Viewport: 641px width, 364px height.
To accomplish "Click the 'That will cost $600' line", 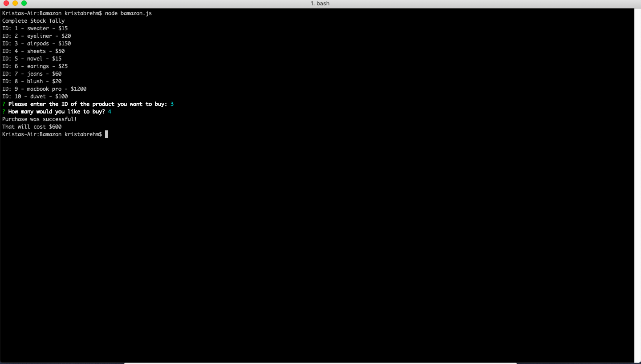I will click(x=32, y=127).
